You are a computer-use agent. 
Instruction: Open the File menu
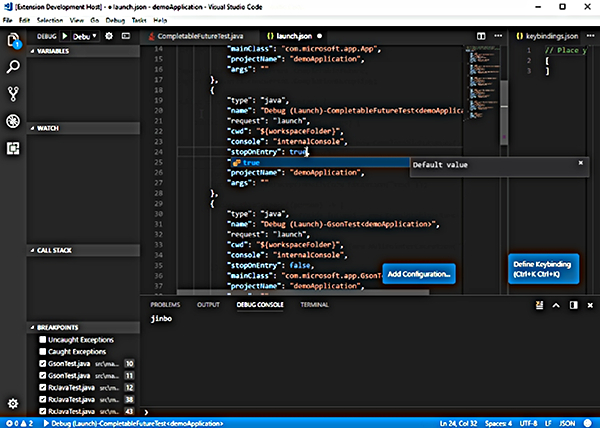tap(8, 20)
